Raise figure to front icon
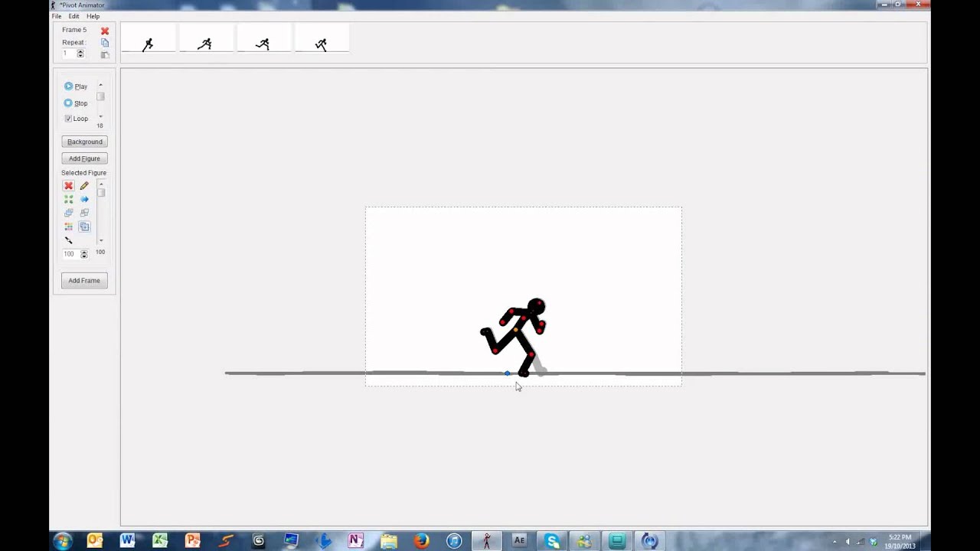Viewport: 980px width, 551px height. point(68,213)
